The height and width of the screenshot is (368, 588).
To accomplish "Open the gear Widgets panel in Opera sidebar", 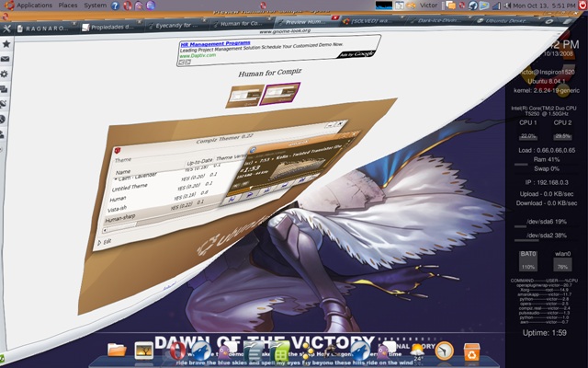I will 4,74.
